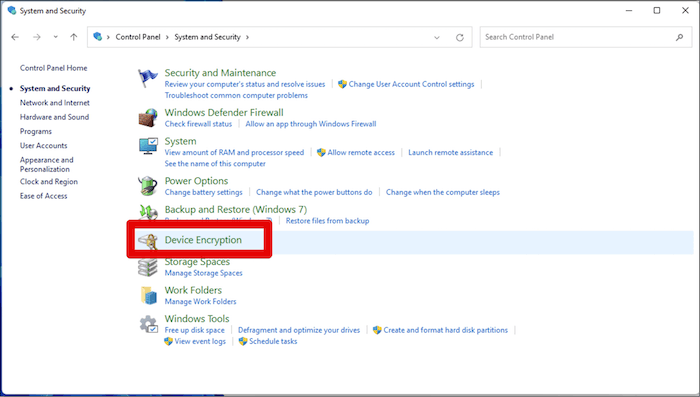The image size is (700, 397).
Task: Open Network and Internet category
Action: click(x=55, y=103)
